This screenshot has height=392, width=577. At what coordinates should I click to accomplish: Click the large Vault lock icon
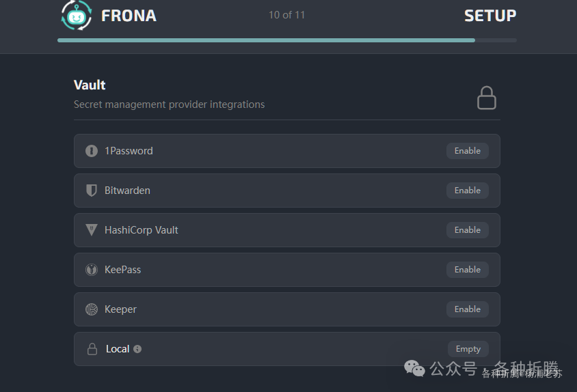click(x=487, y=98)
